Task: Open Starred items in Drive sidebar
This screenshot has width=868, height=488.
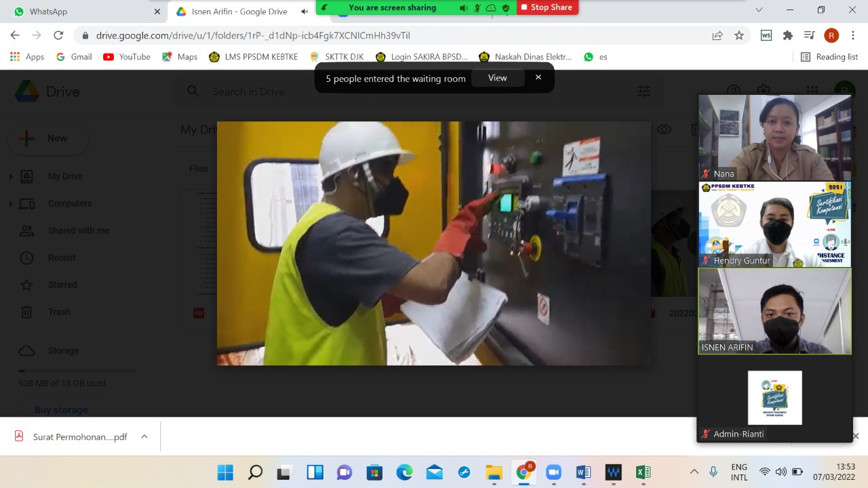Action: 62,285
